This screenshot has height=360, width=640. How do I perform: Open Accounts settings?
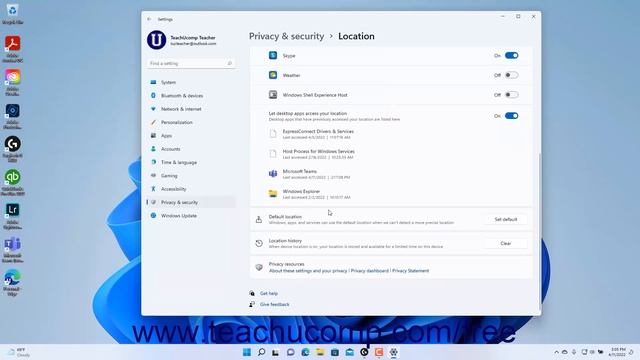point(191,149)
